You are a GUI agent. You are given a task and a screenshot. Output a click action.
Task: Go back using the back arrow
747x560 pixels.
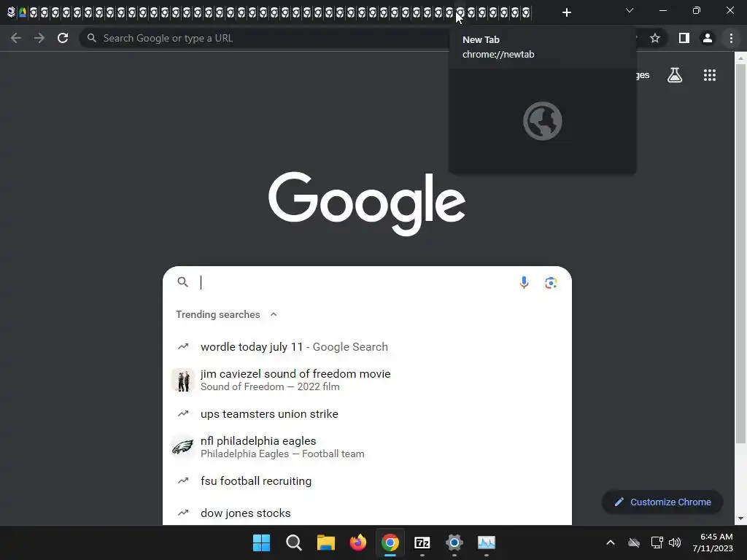coord(16,38)
